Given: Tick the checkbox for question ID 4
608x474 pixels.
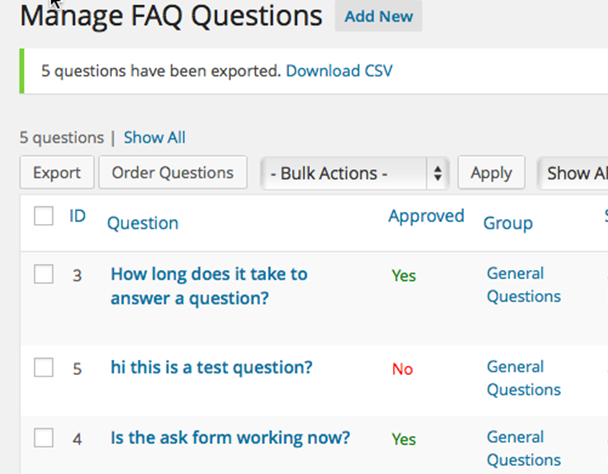Looking at the screenshot, I should pos(44,438).
